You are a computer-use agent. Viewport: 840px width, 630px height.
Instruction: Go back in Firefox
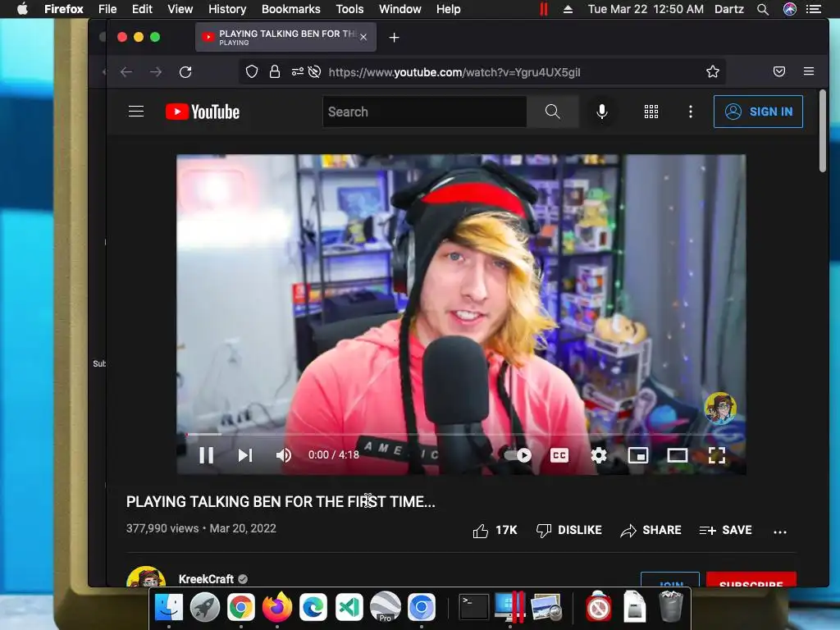[126, 72]
